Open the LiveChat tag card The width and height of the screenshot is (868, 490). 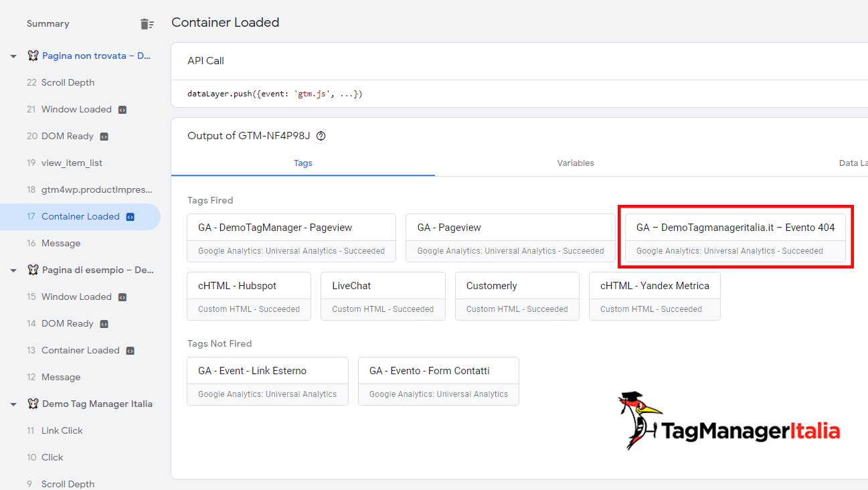[x=383, y=296]
